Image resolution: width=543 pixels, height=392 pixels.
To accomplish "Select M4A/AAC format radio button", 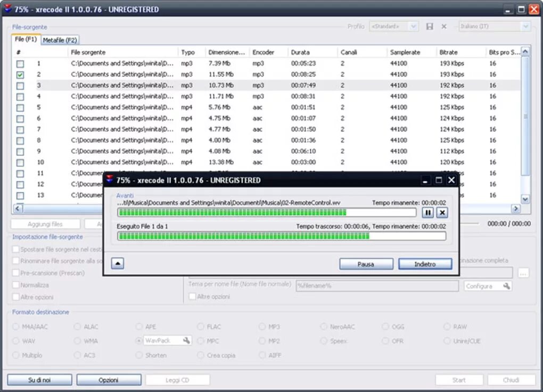I will tap(15, 327).
